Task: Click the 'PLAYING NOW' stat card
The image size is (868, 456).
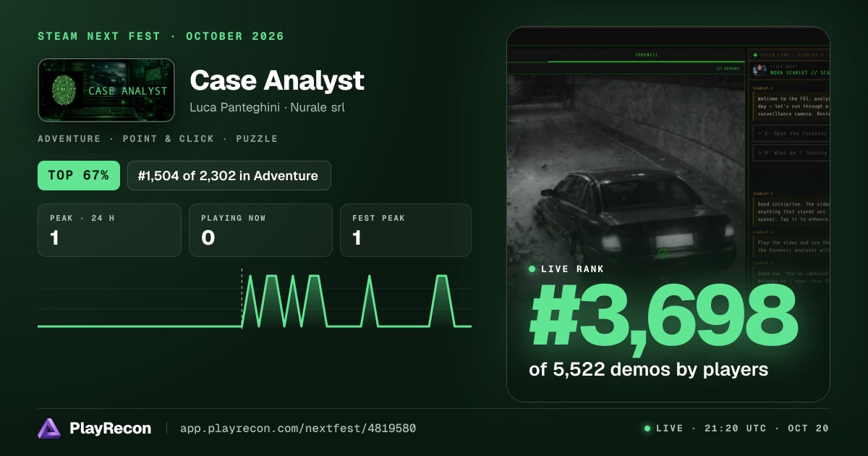Action: pyautogui.click(x=260, y=230)
